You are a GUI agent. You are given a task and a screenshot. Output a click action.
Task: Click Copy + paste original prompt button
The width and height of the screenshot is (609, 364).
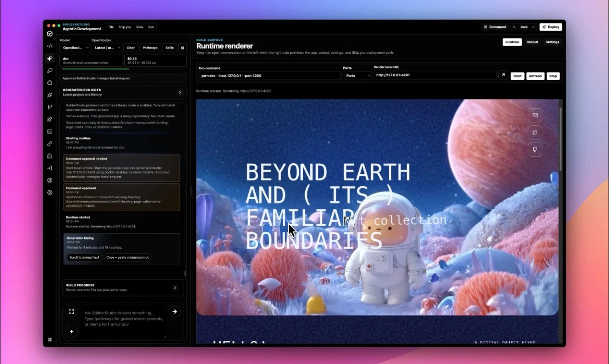128,257
